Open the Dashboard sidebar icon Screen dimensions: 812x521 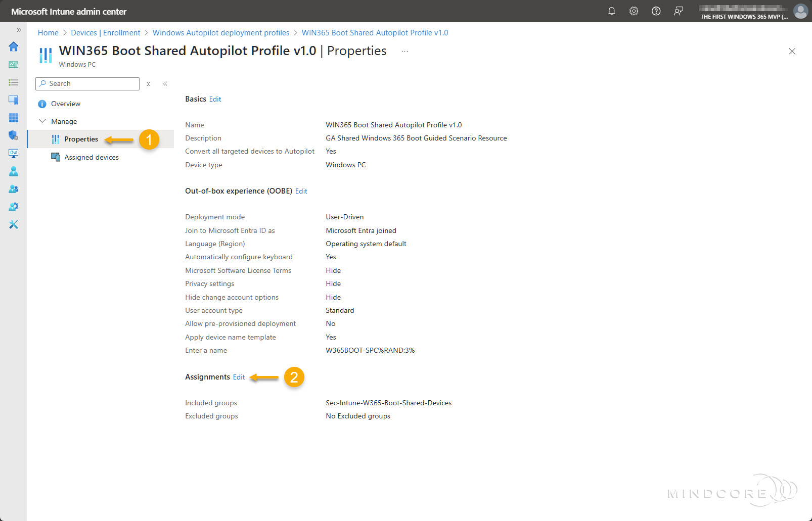click(x=14, y=65)
